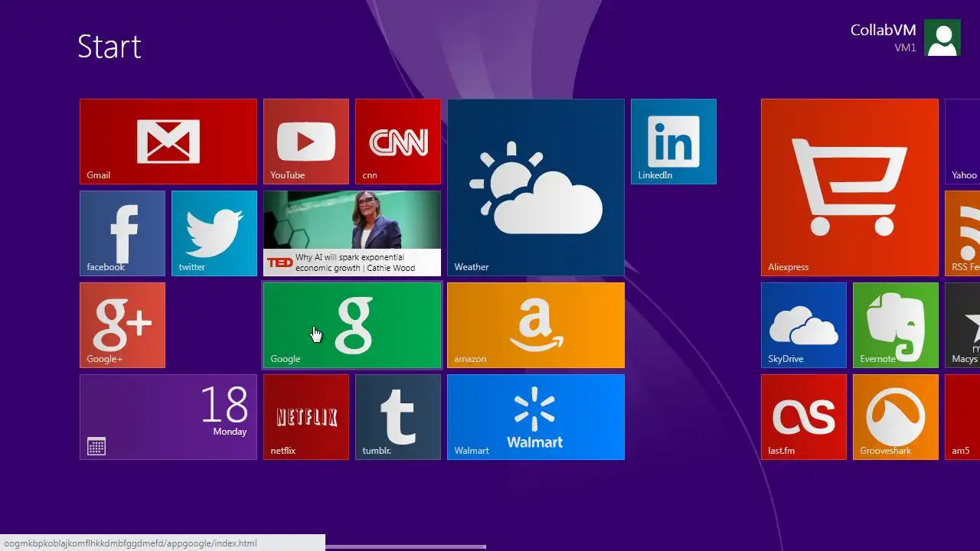Viewport: 980px width, 551px height.
Task: Open the Google+ tile
Action: pyautogui.click(x=122, y=325)
